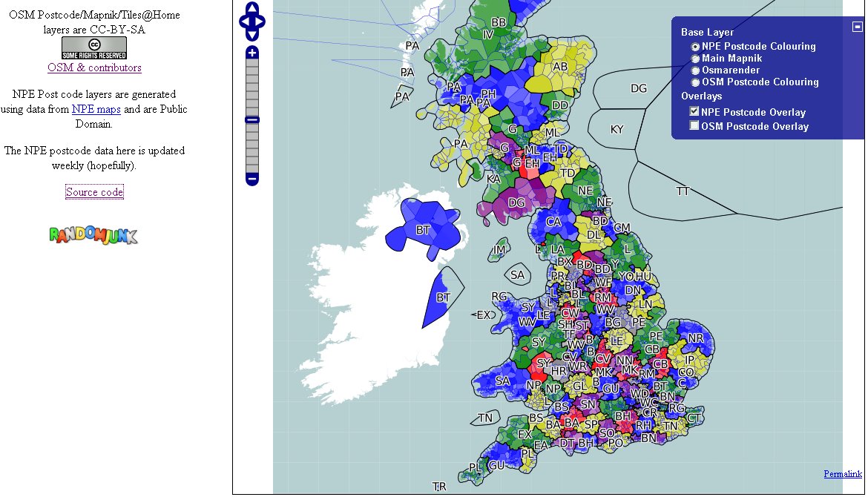The width and height of the screenshot is (868, 497).
Task: Zoom in with the plus button
Action: pos(252,53)
